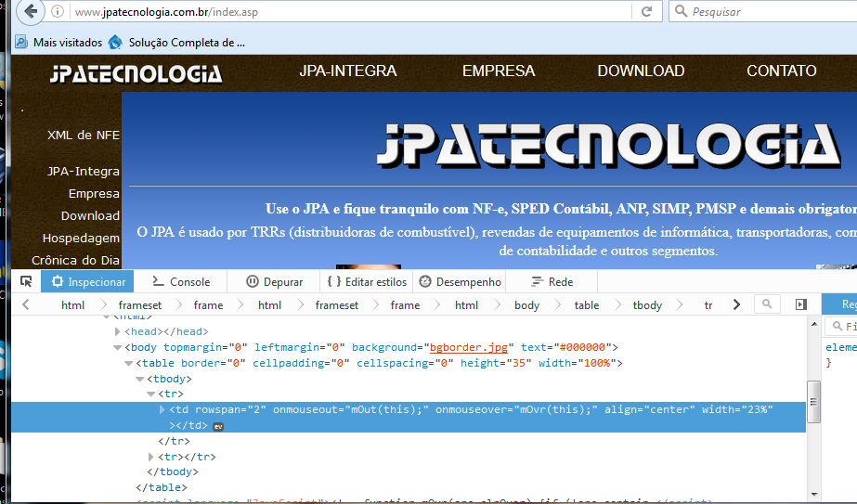Show site information with the info icon
The height and width of the screenshot is (504, 857).
click(58, 11)
